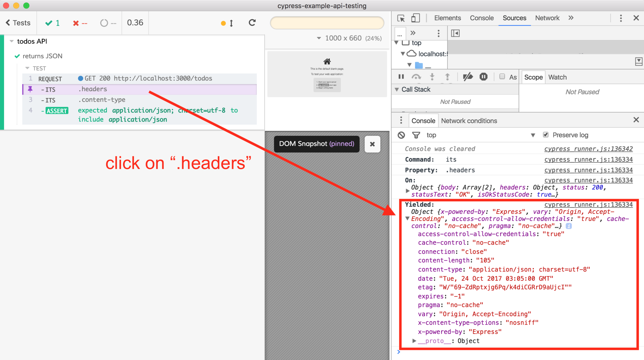Screen dimensions: 644x360
Task: Click the inspect element cursor icon
Action: 401,18
